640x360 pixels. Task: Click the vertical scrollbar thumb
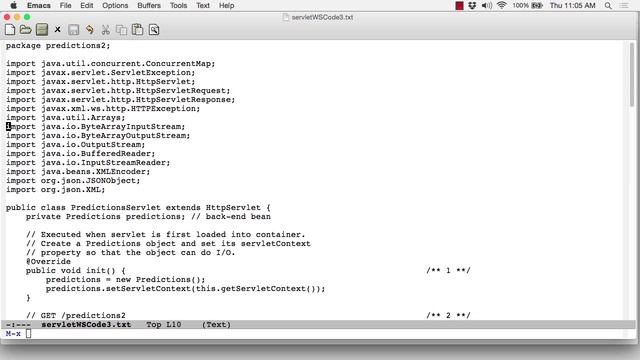632,74
